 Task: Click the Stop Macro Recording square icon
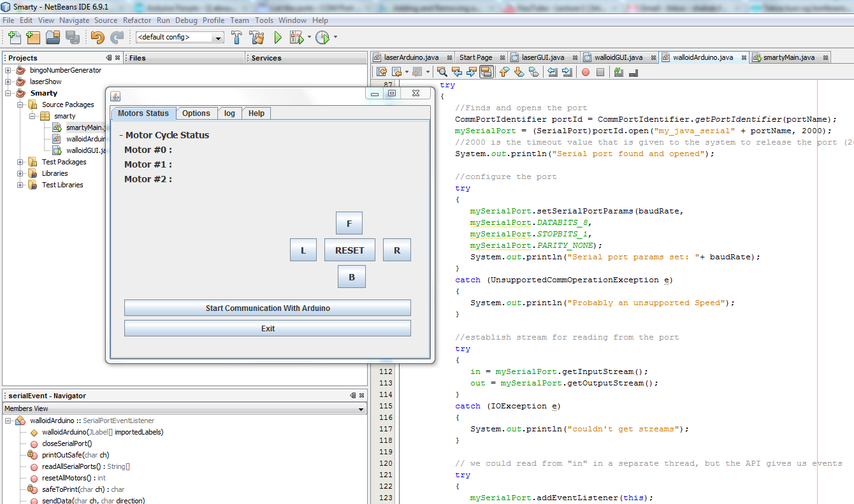600,71
